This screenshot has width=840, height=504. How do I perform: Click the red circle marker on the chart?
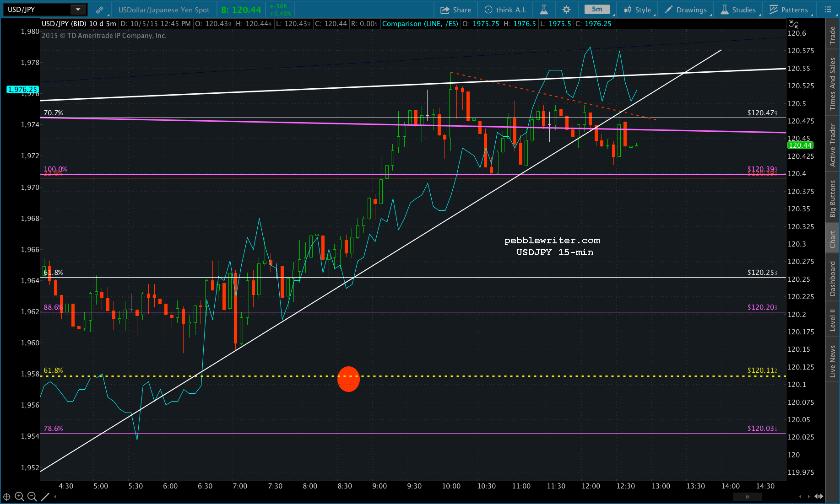pyautogui.click(x=348, y=379)
